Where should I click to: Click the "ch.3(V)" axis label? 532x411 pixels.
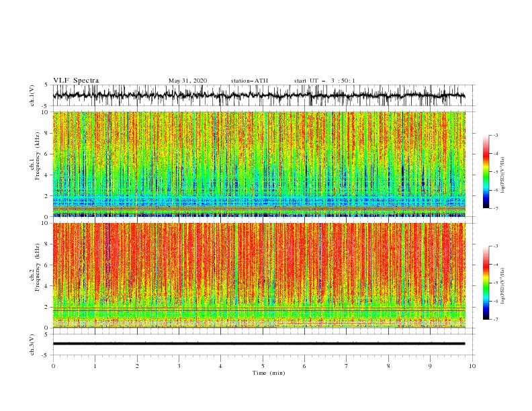tap(32, 345)
